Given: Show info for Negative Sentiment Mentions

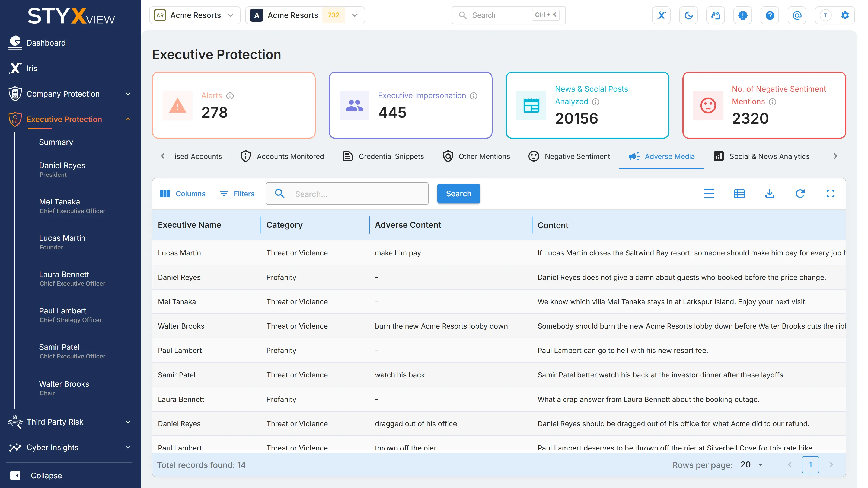Looking at the screenshot, I should (773, 102).
